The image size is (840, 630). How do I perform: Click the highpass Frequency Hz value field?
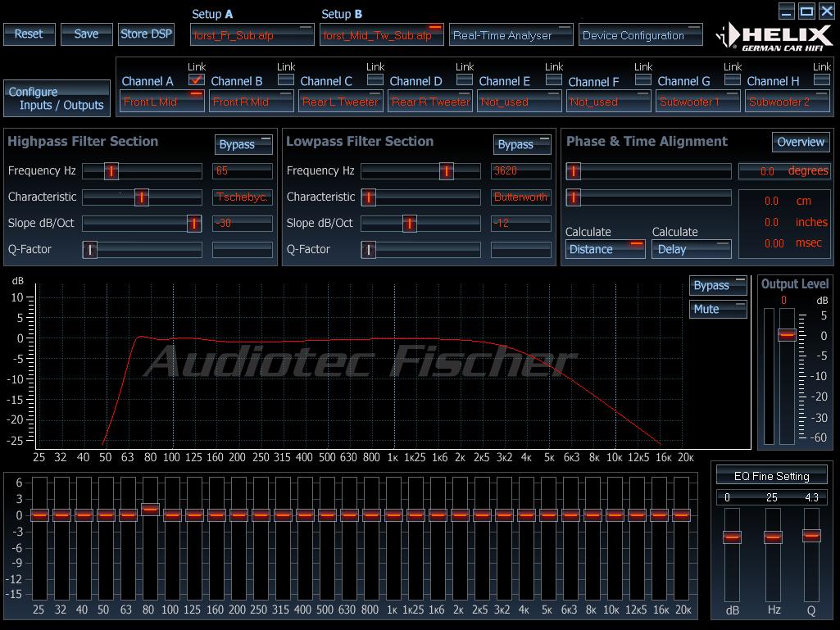242,171
